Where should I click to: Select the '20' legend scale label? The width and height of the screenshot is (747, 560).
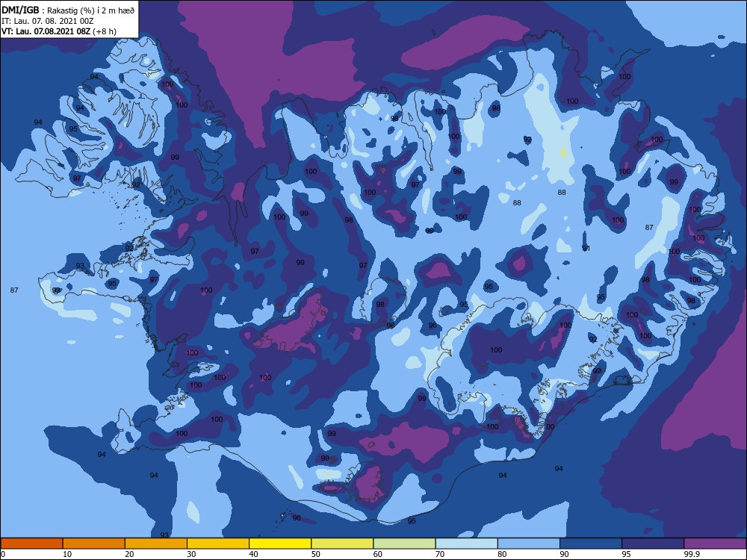click(x=129, y=554)
